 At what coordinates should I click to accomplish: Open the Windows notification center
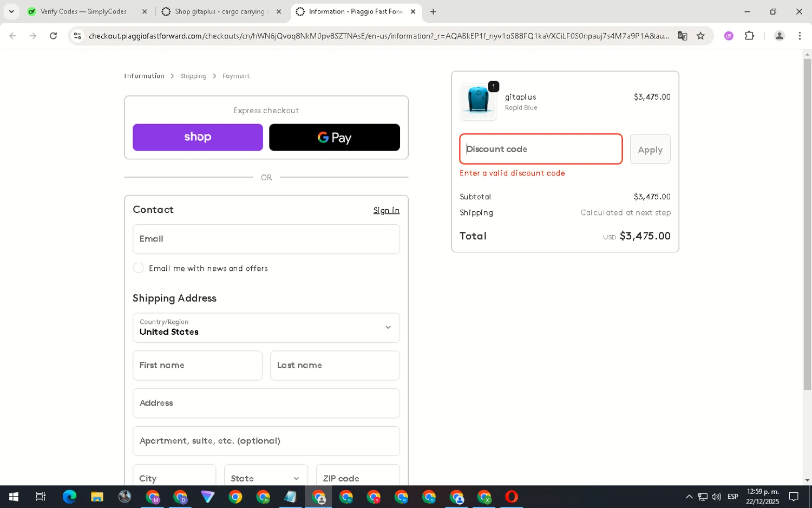794,497
